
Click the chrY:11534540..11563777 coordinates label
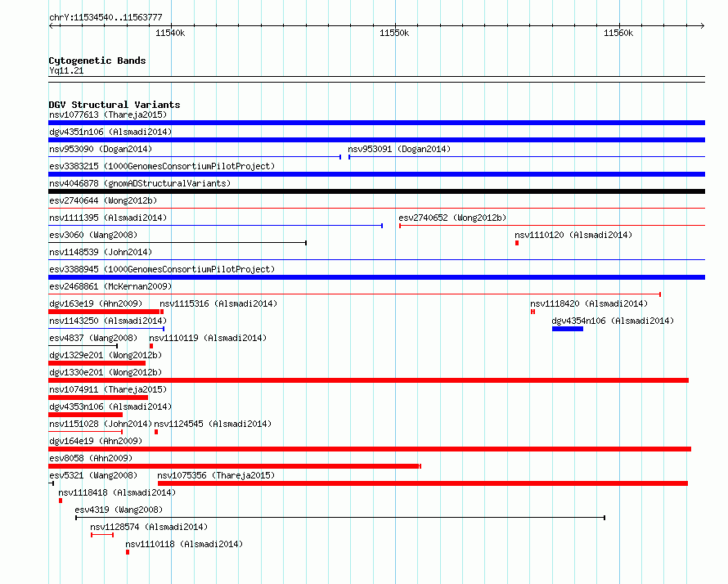106,17
